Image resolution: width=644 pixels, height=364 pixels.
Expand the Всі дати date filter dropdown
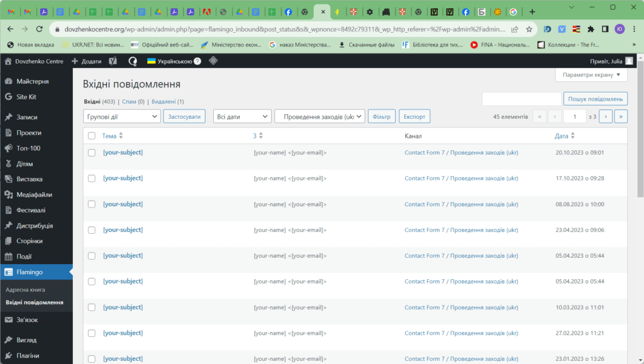coord(242,116)
